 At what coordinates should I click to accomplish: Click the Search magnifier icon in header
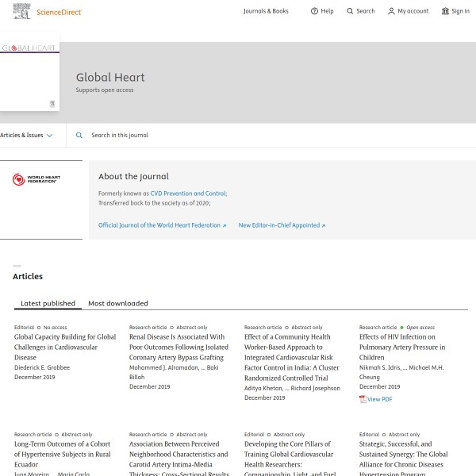pyautogui.click(x=350, y=11)
